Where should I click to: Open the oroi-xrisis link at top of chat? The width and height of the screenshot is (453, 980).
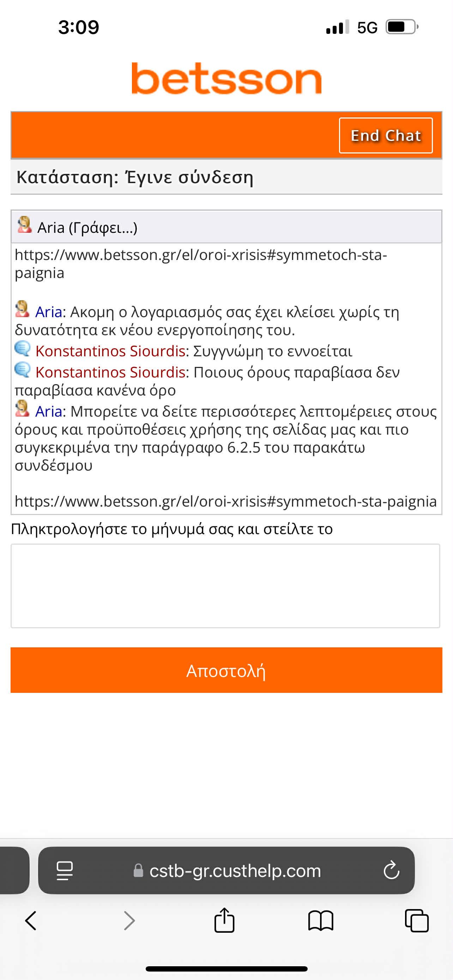point(201,263)
